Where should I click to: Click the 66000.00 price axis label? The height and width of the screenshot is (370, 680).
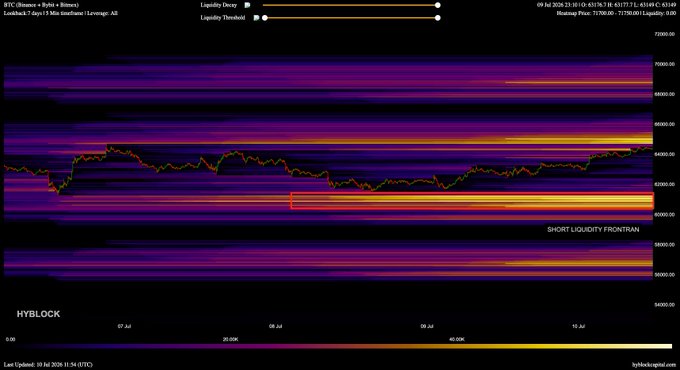665,124
